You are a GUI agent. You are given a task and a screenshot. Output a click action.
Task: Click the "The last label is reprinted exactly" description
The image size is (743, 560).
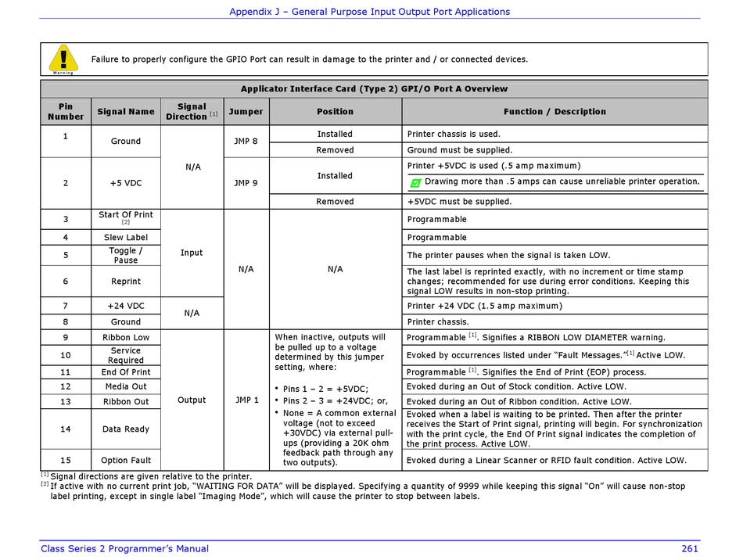click(547, 282)
